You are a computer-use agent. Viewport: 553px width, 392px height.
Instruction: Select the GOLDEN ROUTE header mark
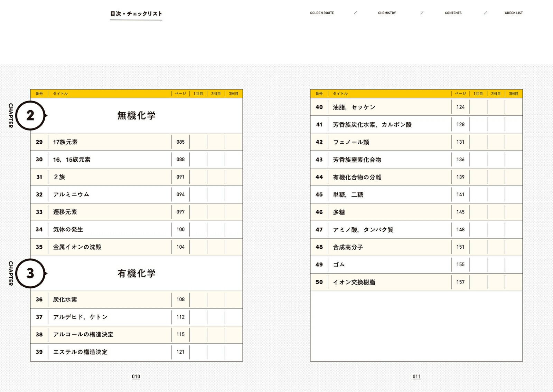click(x=322, y=13)
